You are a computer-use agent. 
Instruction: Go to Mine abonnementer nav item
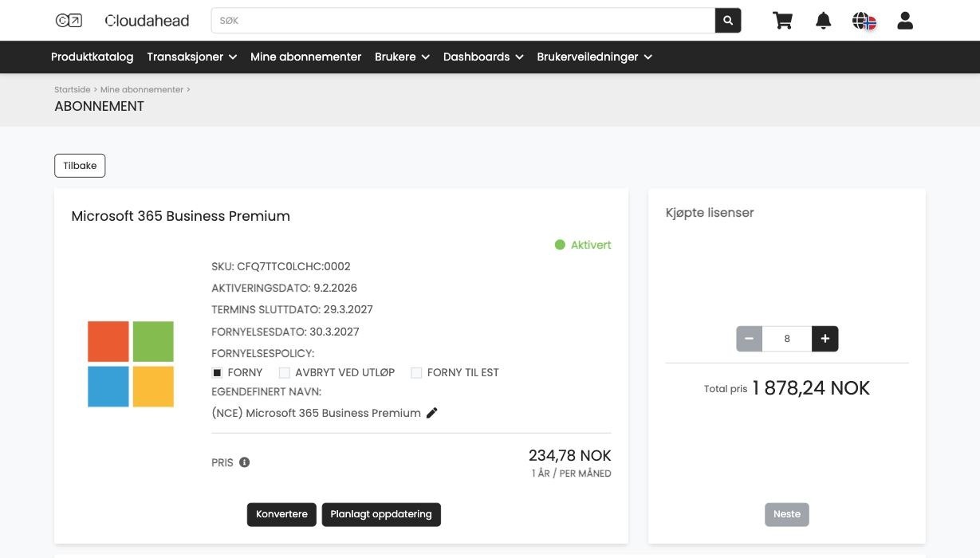[x=306, y=57]
